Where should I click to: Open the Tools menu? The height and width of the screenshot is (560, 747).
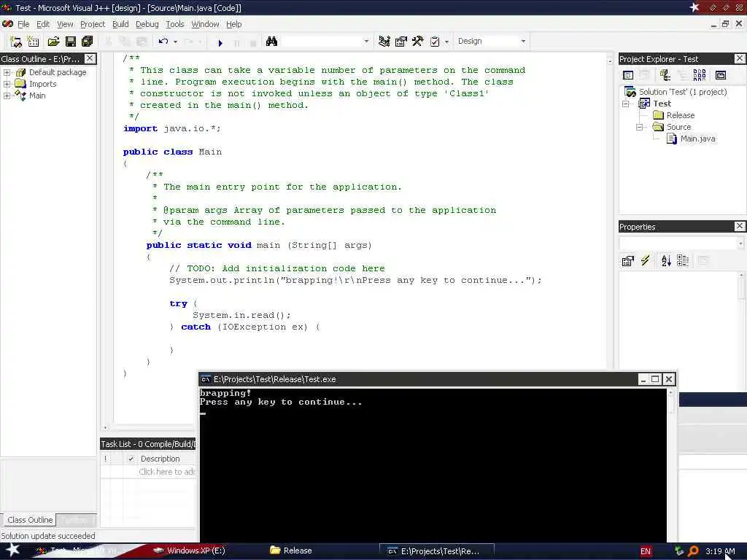(175, 24)
